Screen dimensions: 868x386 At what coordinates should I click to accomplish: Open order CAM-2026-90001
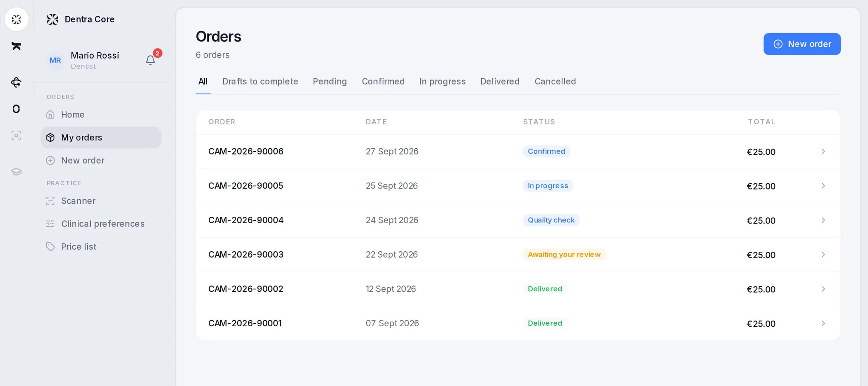[x=518, y=323]
